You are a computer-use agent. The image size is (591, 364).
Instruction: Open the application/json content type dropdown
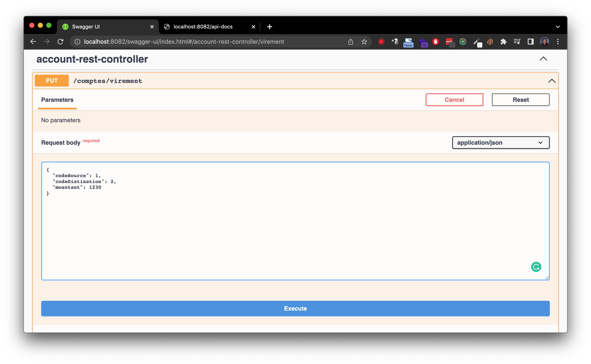pos(500,143)
